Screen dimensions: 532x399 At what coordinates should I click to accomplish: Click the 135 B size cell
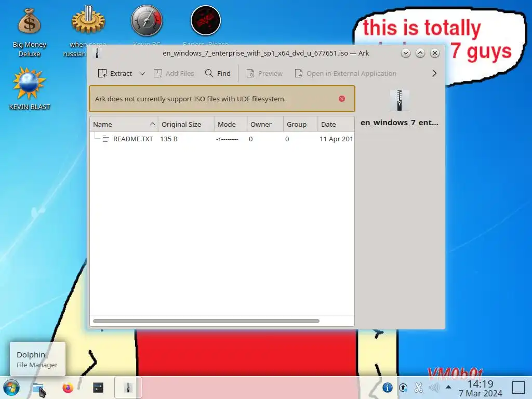169,139
